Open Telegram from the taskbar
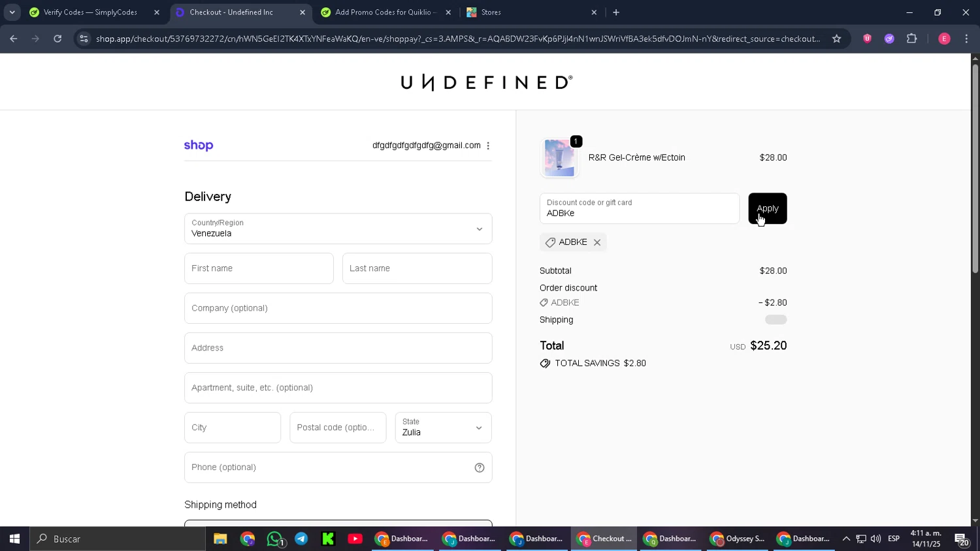 (301, 539)
